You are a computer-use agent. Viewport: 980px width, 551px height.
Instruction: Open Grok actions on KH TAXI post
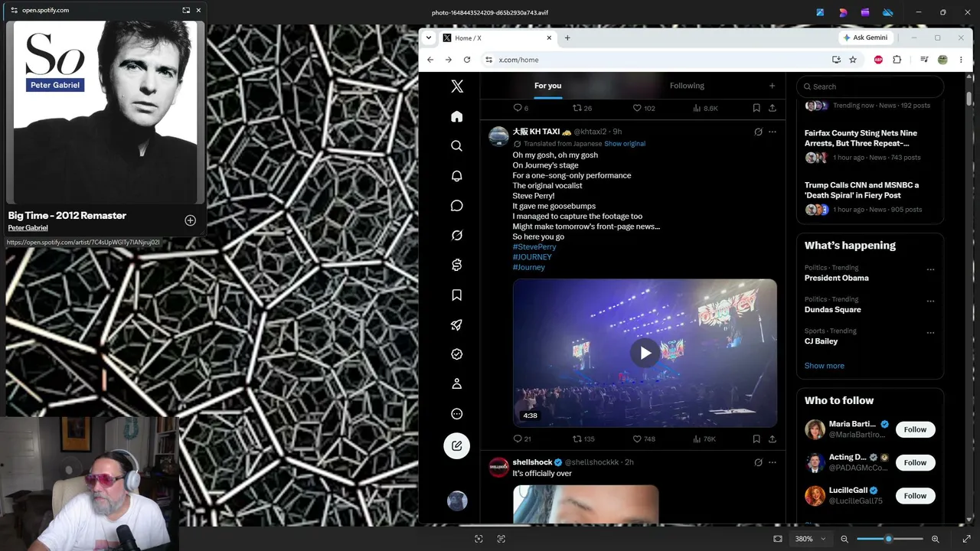[x=758, y=132]
